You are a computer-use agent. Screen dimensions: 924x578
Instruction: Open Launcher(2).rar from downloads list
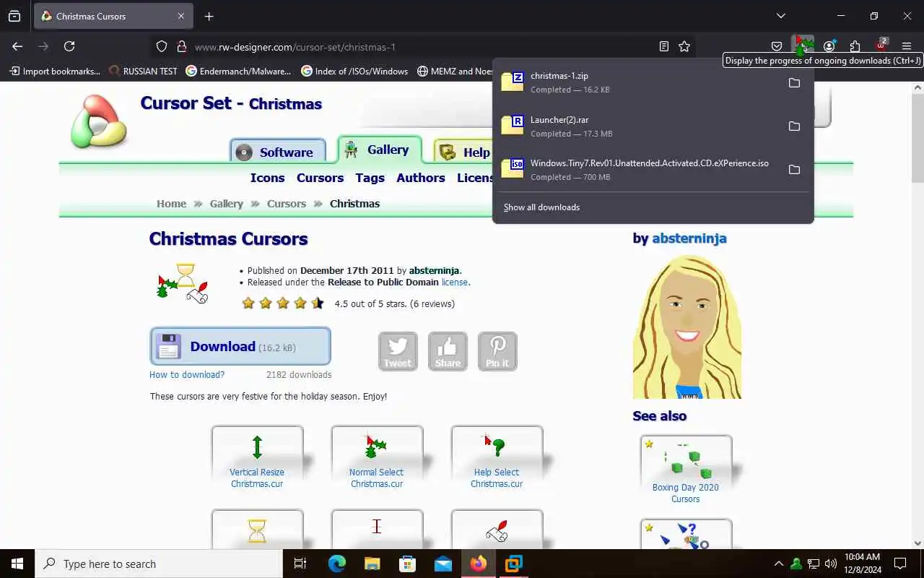[638, 126]
